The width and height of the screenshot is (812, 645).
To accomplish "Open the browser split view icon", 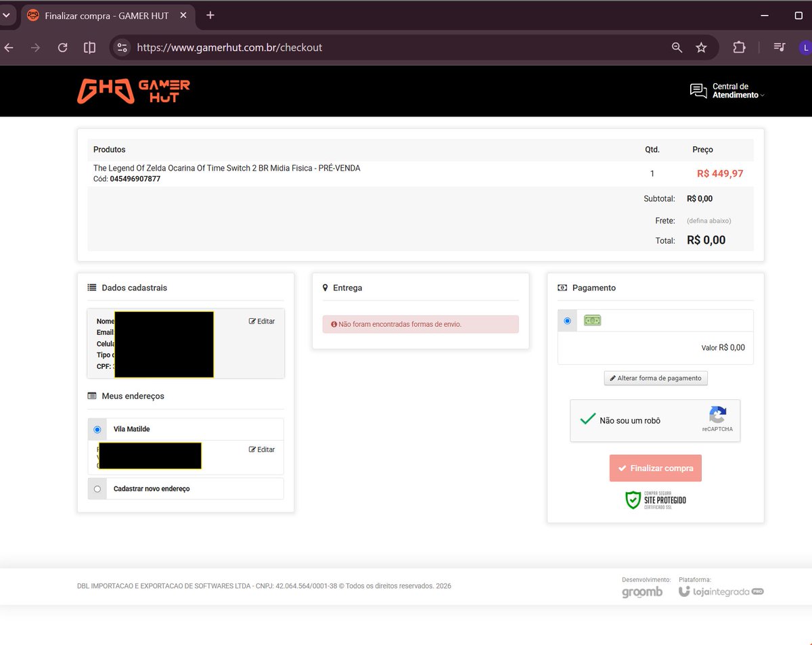I will (x=89, y=47).
